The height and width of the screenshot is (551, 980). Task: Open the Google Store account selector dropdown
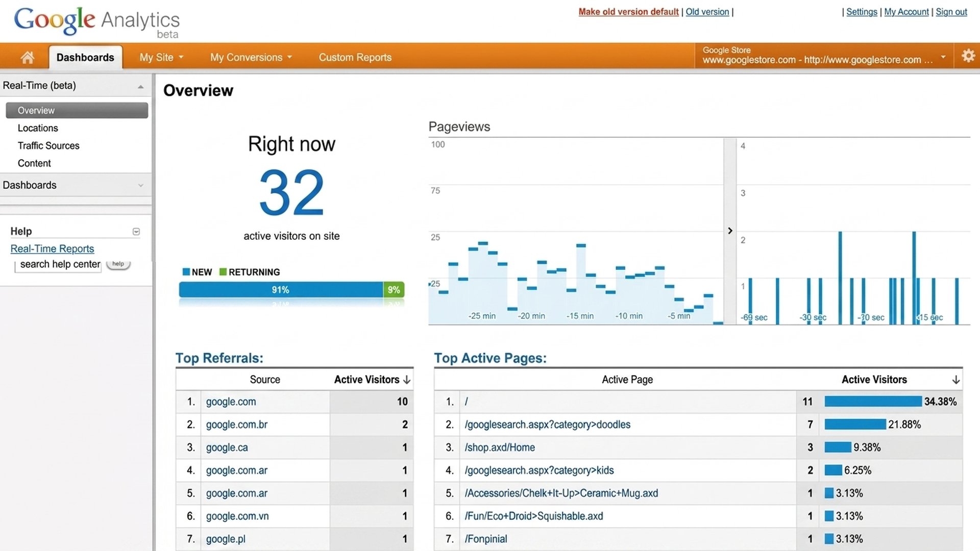[943, 57]
